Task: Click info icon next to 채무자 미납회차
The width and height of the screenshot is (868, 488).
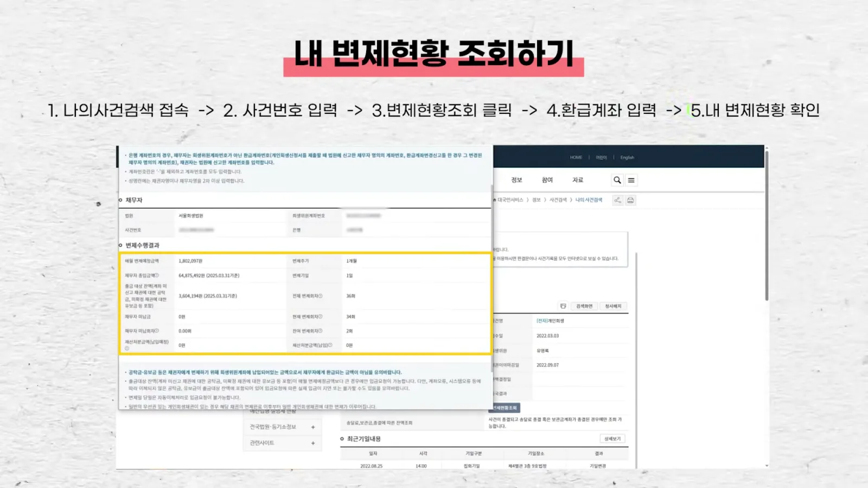Action: point(157,331)
